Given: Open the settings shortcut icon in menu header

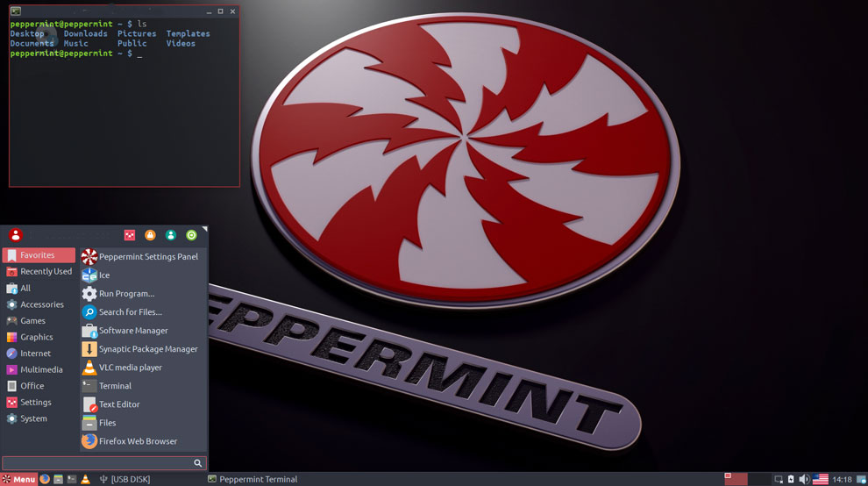Looking at the screenshot, I should pyautogui.click(x=130, y=235).
